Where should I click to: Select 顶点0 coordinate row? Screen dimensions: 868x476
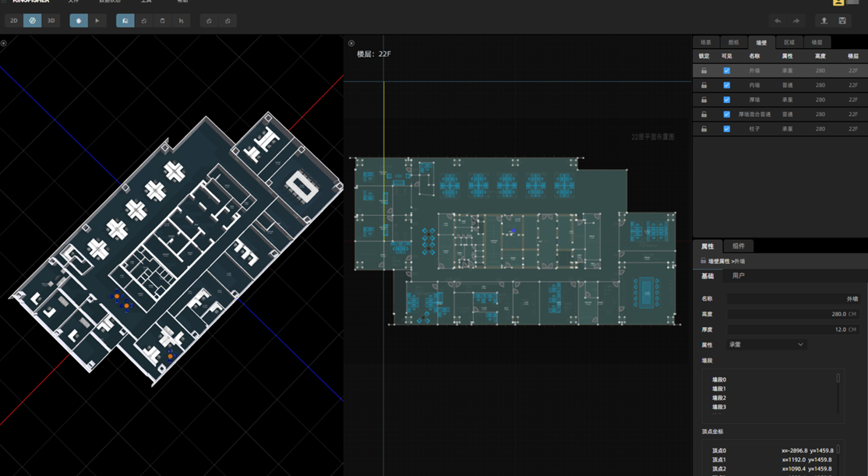[x=772, y=450]
